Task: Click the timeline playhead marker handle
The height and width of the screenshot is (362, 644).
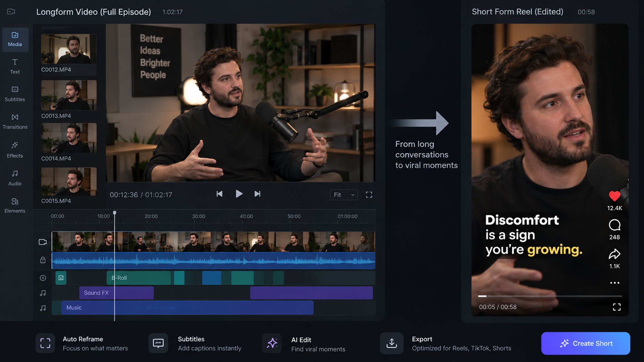Action: click(x=115, y=213)
